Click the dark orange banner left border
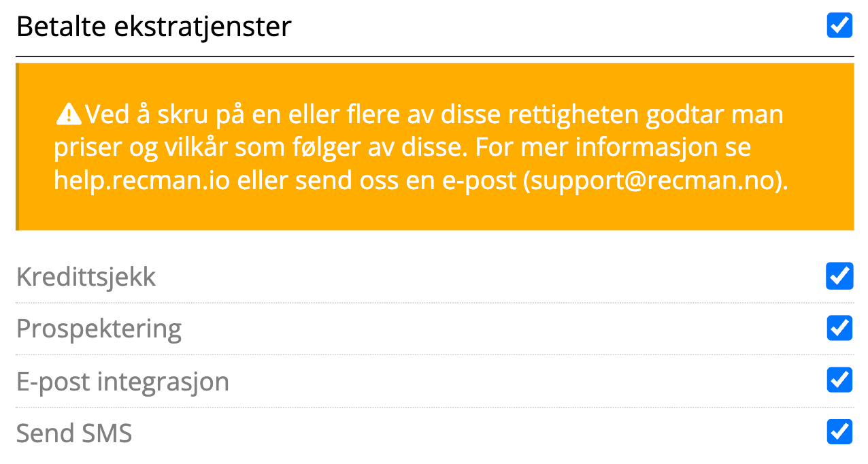Screen dimensions: 868x464 point(18,147)
